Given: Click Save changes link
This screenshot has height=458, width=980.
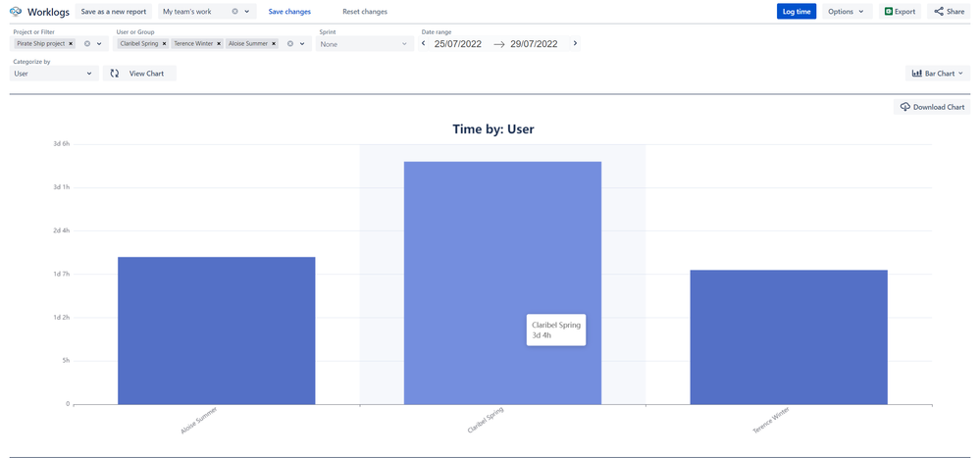Looking at the screenshot, I should (x=289, y=11).
